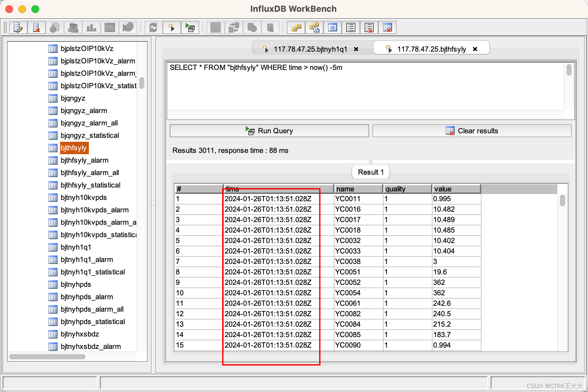
Task: Click the greyed database clock toolbar icon
Action: (252, 27)
